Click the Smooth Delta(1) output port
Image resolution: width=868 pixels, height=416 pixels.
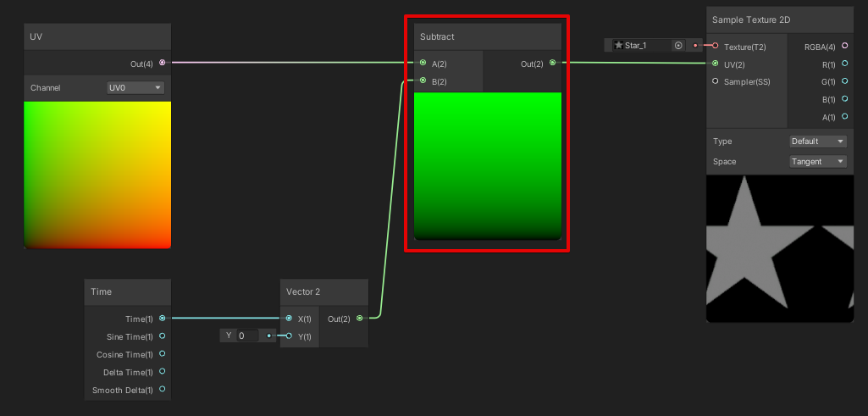click(163, 389)
